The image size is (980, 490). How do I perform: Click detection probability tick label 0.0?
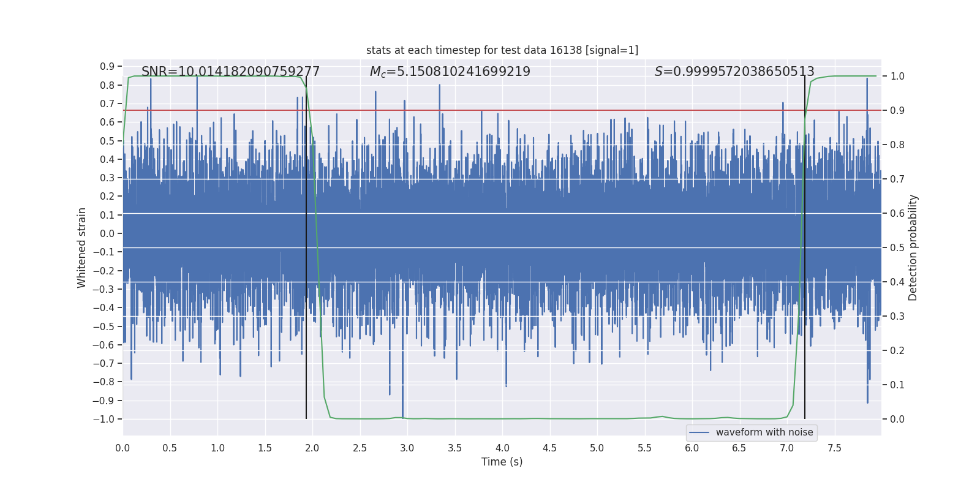pyautogui.click(x=897, y=419)
